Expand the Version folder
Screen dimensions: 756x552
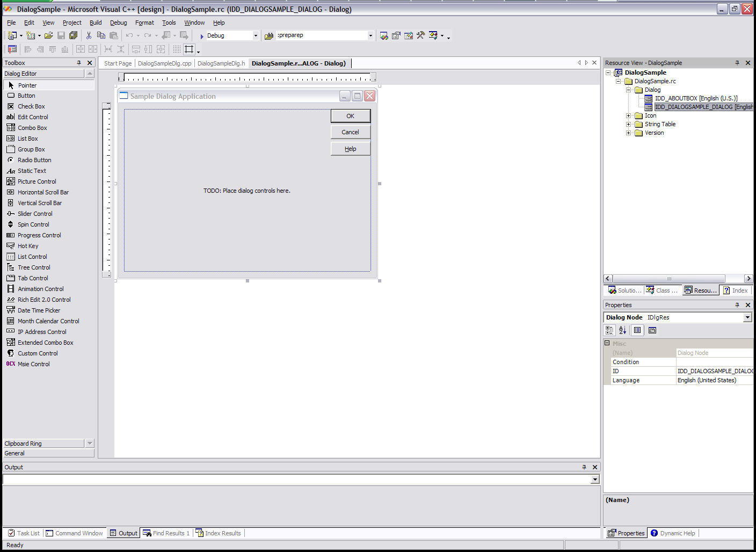click(628, 133)
